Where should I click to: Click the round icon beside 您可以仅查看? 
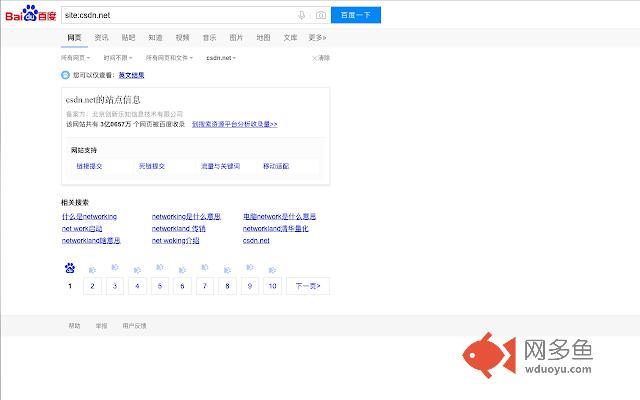point(65,75)
